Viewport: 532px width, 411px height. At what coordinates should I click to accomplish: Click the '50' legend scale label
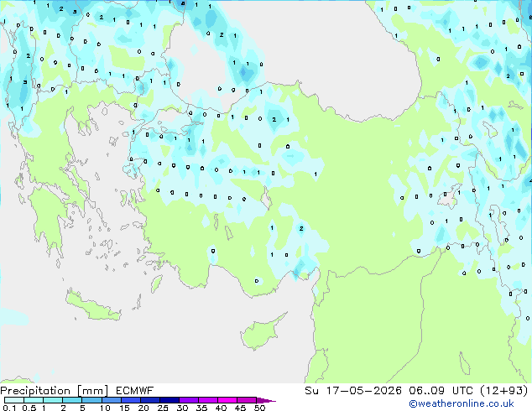(259, 408)
